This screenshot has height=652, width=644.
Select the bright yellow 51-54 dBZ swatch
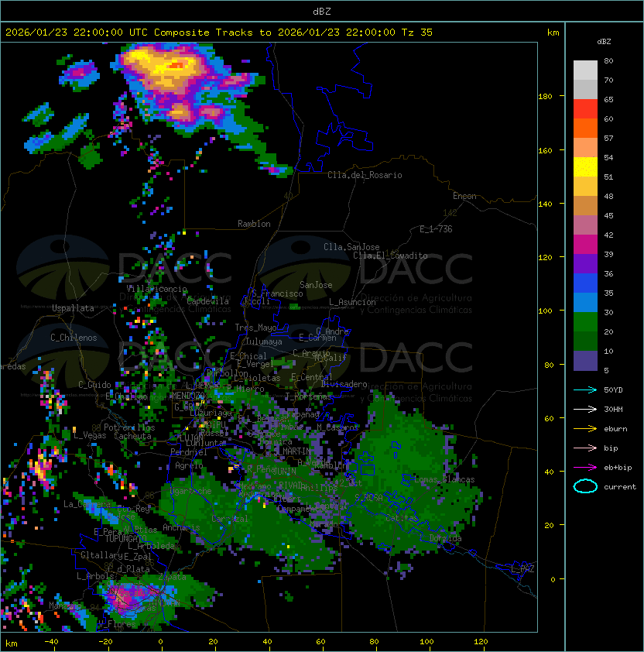pos(585,166)
